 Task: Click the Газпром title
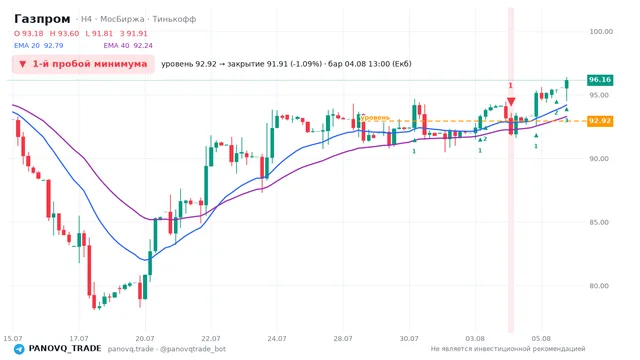[x=42, y=19]
